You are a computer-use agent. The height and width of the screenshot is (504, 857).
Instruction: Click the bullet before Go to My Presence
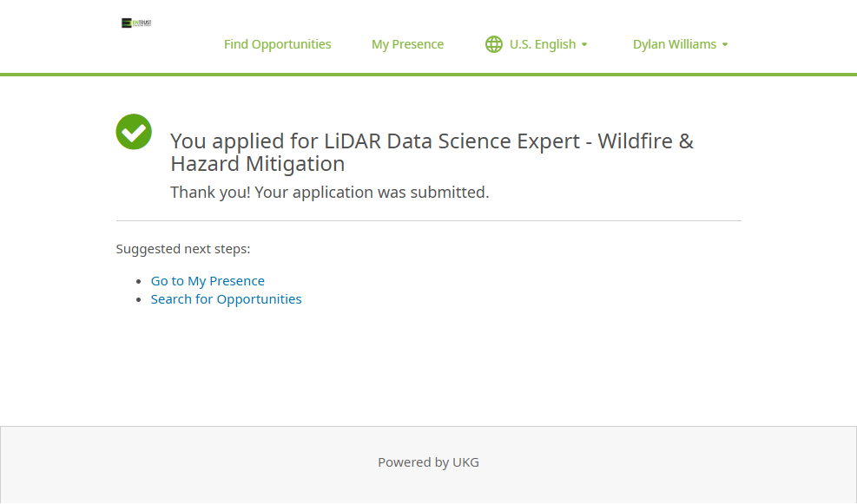tap(140, 281)
